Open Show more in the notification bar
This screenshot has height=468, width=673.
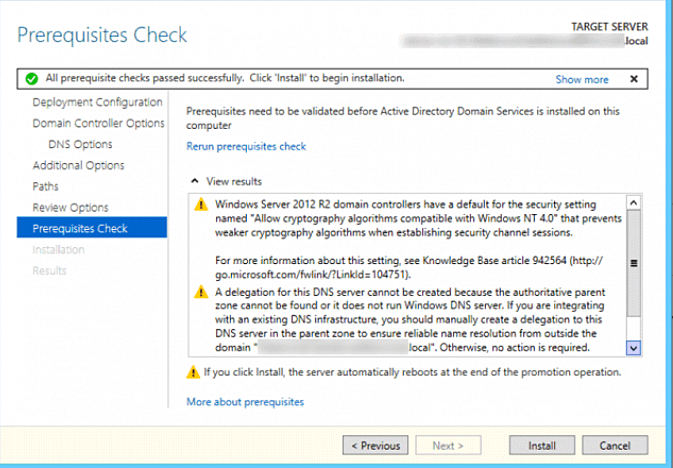pos(582,79)
